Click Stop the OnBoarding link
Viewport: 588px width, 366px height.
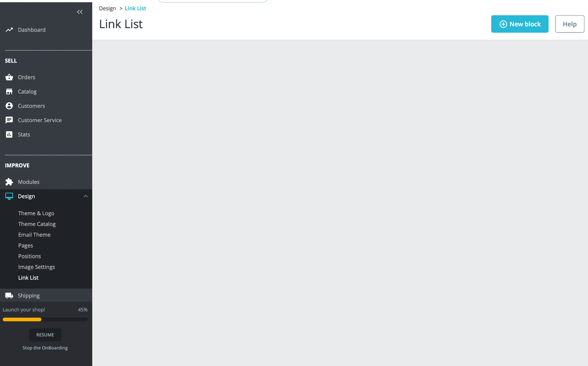45,348
